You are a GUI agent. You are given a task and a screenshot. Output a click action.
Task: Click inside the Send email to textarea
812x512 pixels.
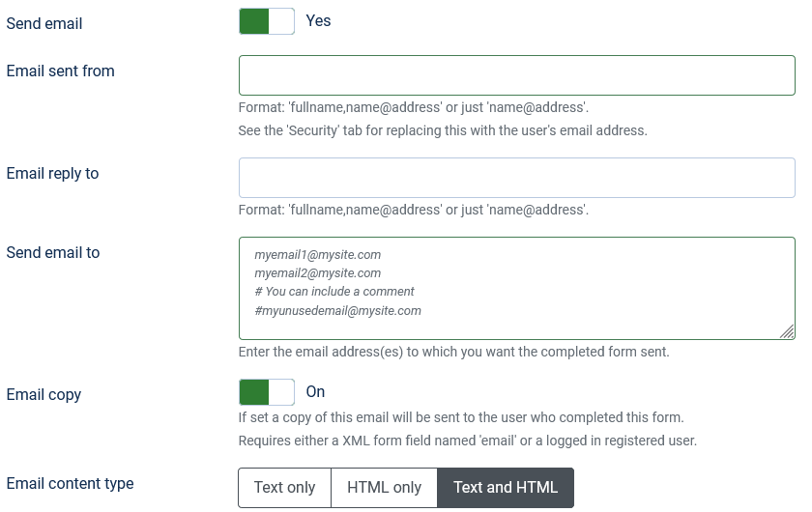tap(517, 288)
